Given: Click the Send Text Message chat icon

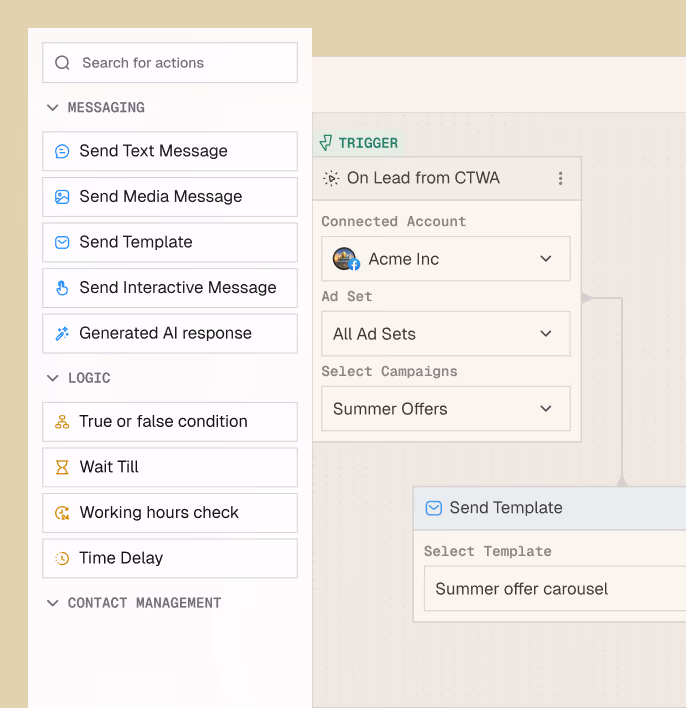Looking at the screenshot, I should pos(62,151).
